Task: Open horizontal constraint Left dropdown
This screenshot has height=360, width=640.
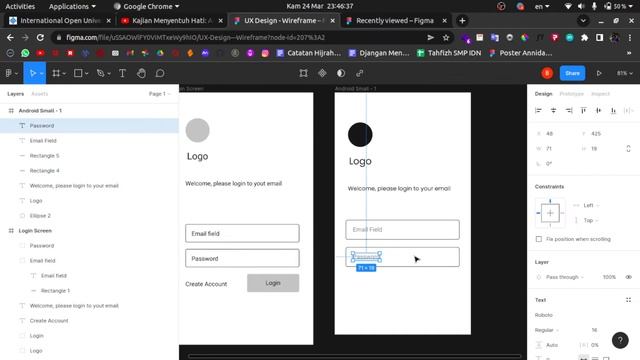Action: tap(591, 205)
